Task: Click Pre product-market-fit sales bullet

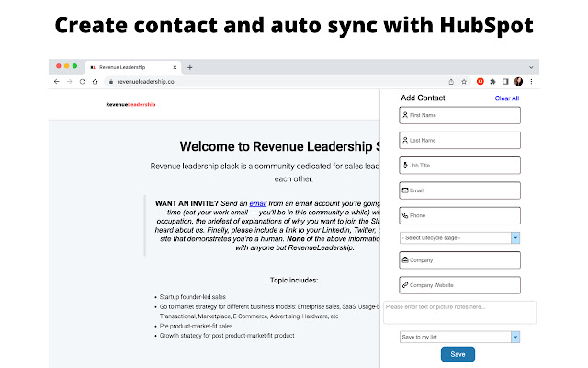Action: (196, 326)
